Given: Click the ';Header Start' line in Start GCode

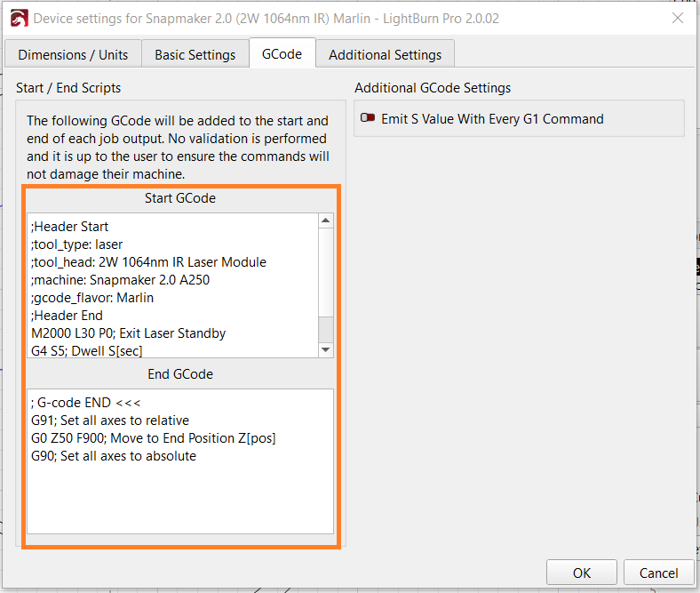Looking at the screenshot, I should [69, 227].
